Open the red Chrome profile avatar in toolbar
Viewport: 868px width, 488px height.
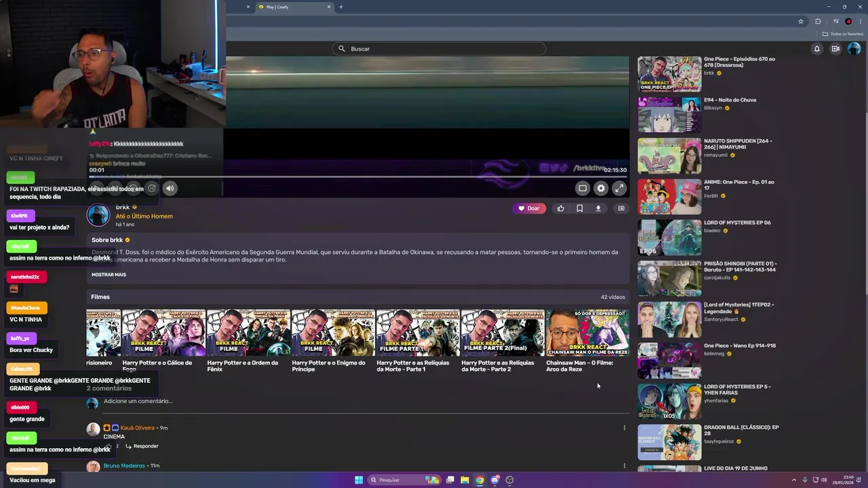click(848, 21)
